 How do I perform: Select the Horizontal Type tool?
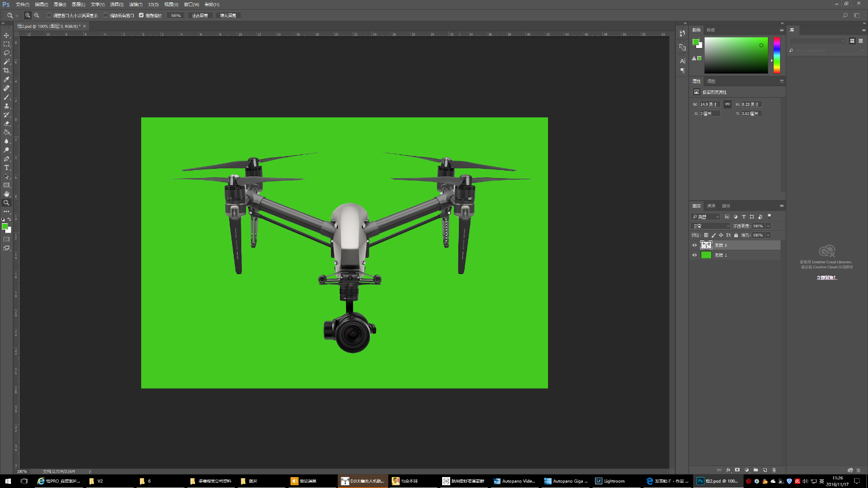[x=6, y=168]
